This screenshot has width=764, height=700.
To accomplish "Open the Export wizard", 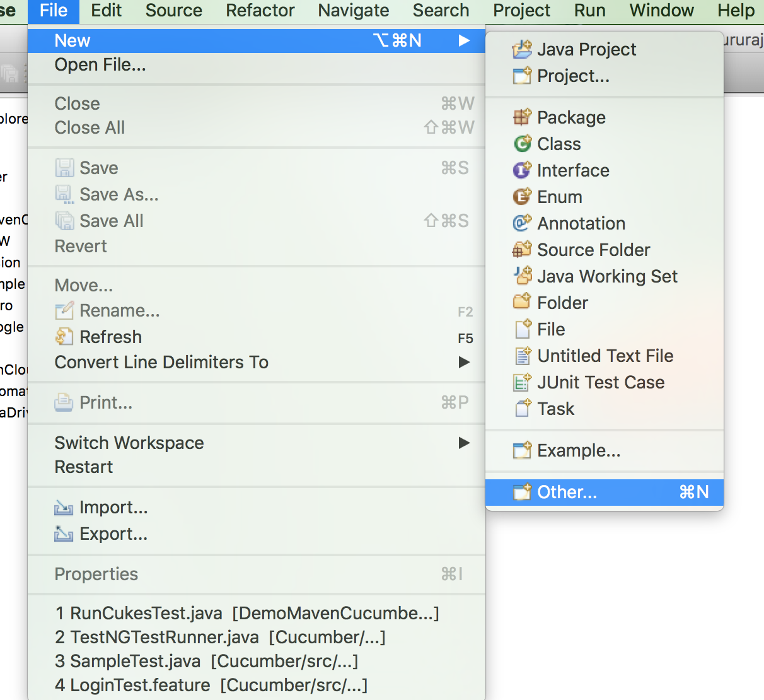I will pos(113,534).
